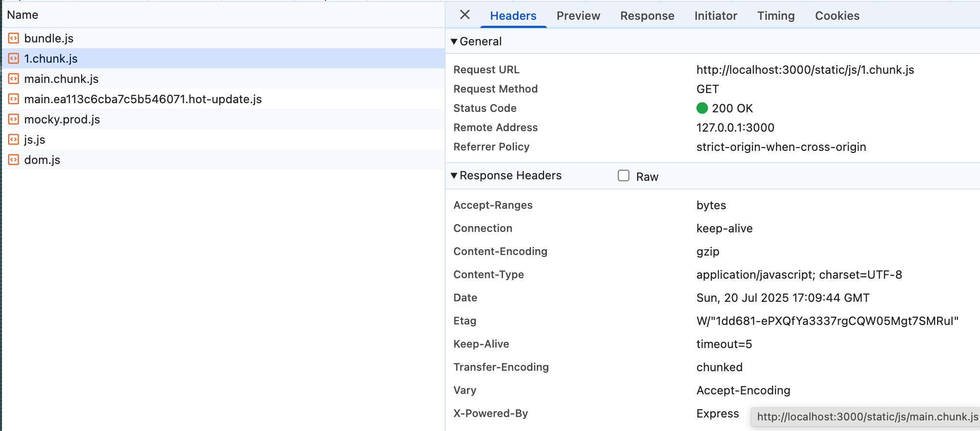Show the Cookies tab
The height and width of the screenshot is (431, 980).
point(837,16)
